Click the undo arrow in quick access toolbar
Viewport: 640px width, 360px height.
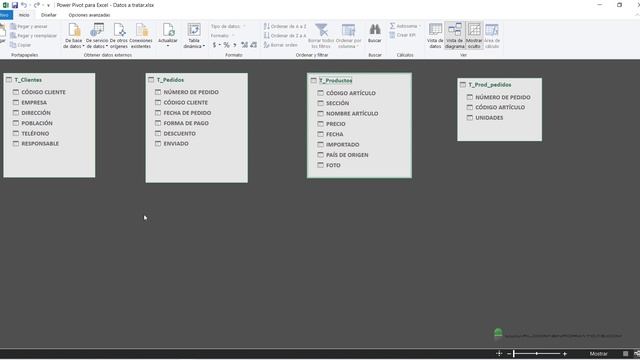pos(24,5)
